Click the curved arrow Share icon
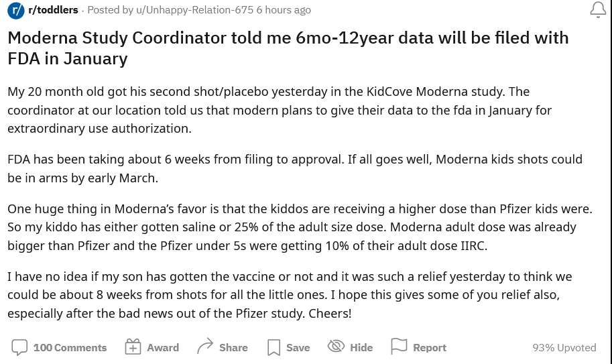The image size is (612, 364). [205, 346]
